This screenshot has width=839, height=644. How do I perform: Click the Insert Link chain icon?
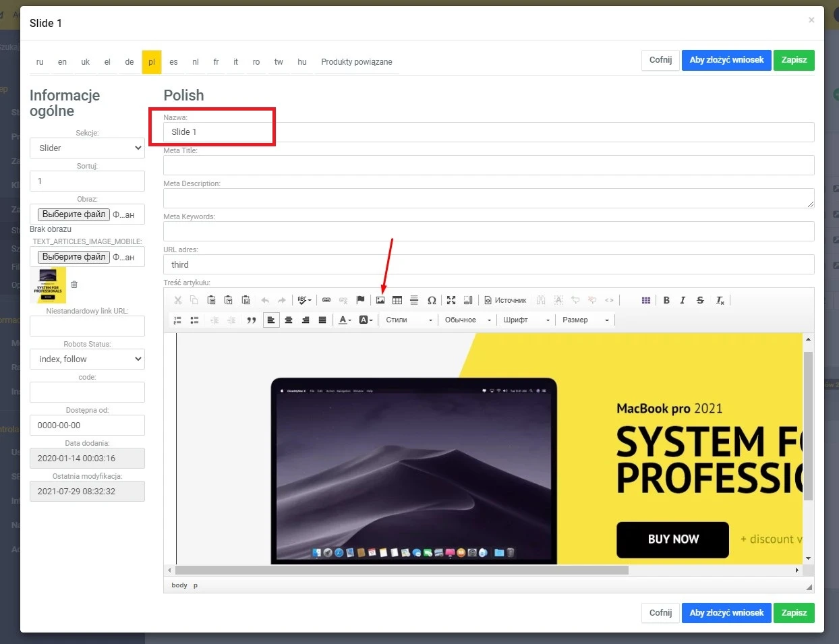point(326,300)
